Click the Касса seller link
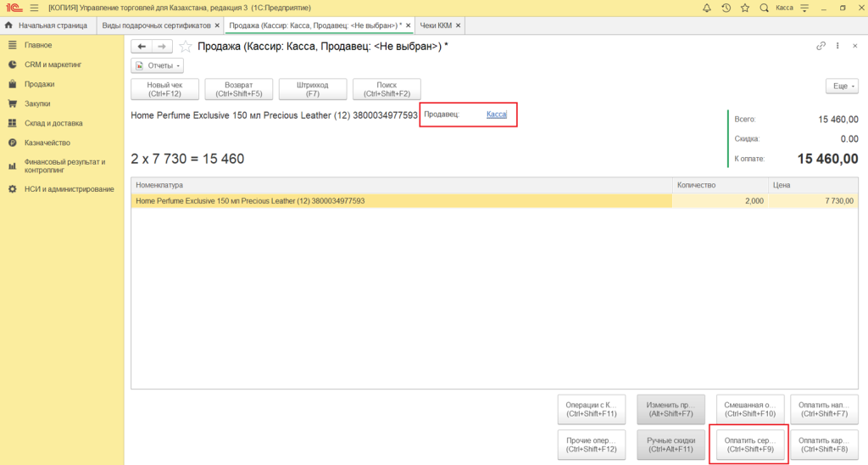Image resolution: width=868 pixels, height=465 pixels. click(496, 115)
